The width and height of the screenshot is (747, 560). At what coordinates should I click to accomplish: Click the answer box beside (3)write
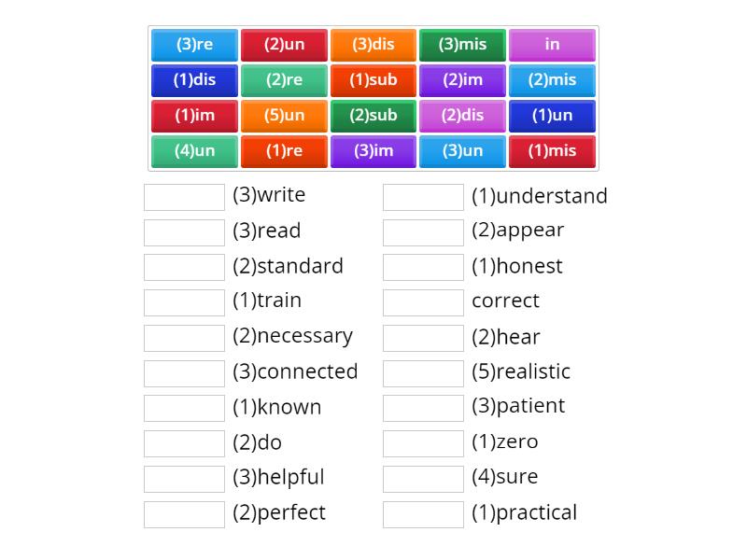pyautogui.click(x=184, y=195)
